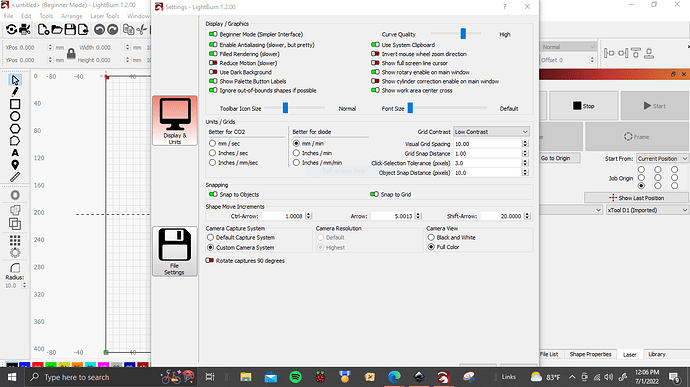Viewport: 690px width, 387px height.
Task: Click the Radius corner tool icon
Action: pyautogui.click(x=15, y=268)
